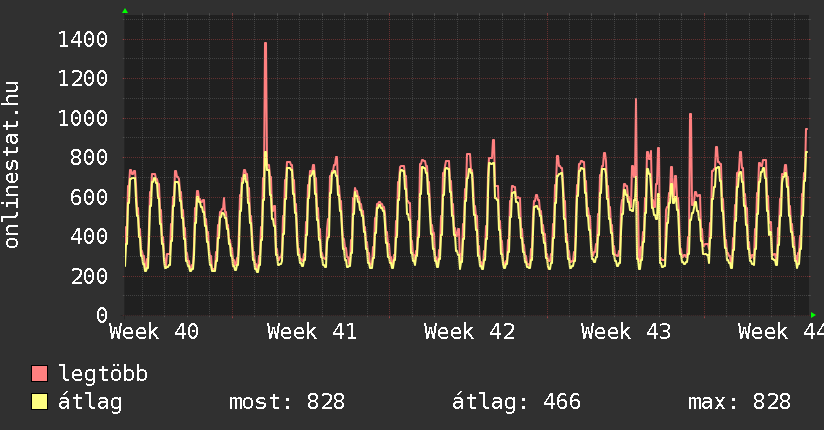Click the Week 41 axis label

[311, 331]
